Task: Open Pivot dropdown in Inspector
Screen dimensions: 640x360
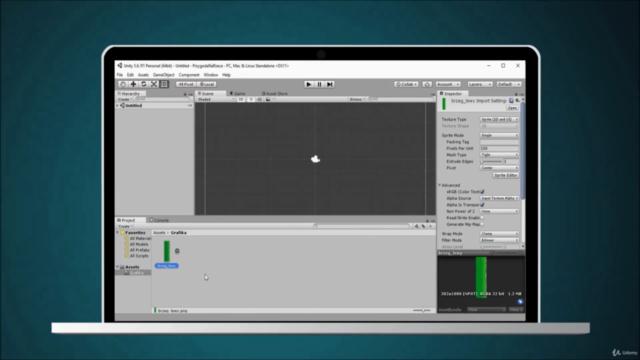Action: [499, 168]
